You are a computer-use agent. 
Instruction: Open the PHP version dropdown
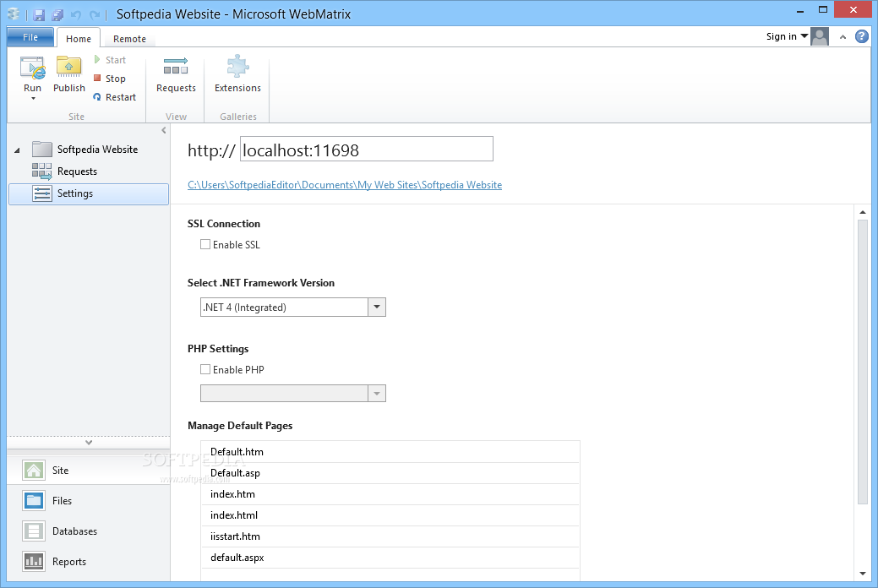[x=377, y=393]
